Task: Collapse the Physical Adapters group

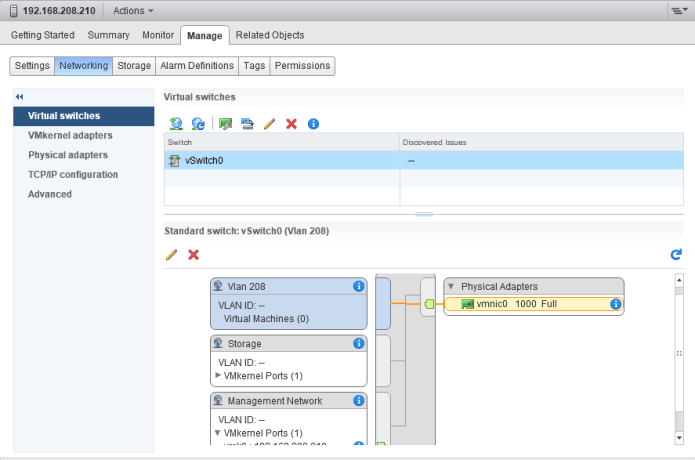Action: coord(450,286)
